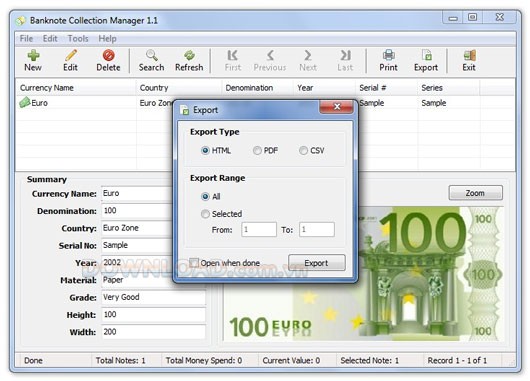The image size is (530, 381).
Task: Click the Zoom button above banknote image
Action: click(x=476, y=193)
